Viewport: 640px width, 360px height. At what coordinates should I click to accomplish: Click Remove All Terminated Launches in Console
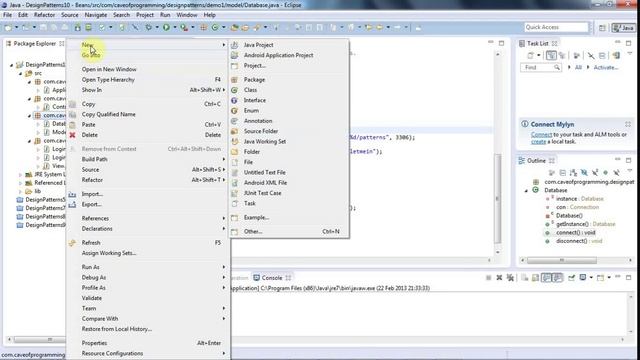tap(510, 278)
